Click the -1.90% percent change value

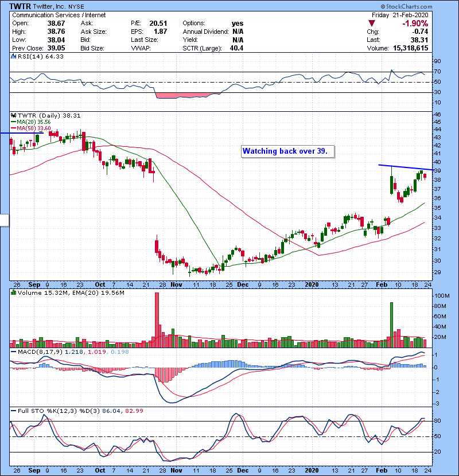tap(415, 24)
